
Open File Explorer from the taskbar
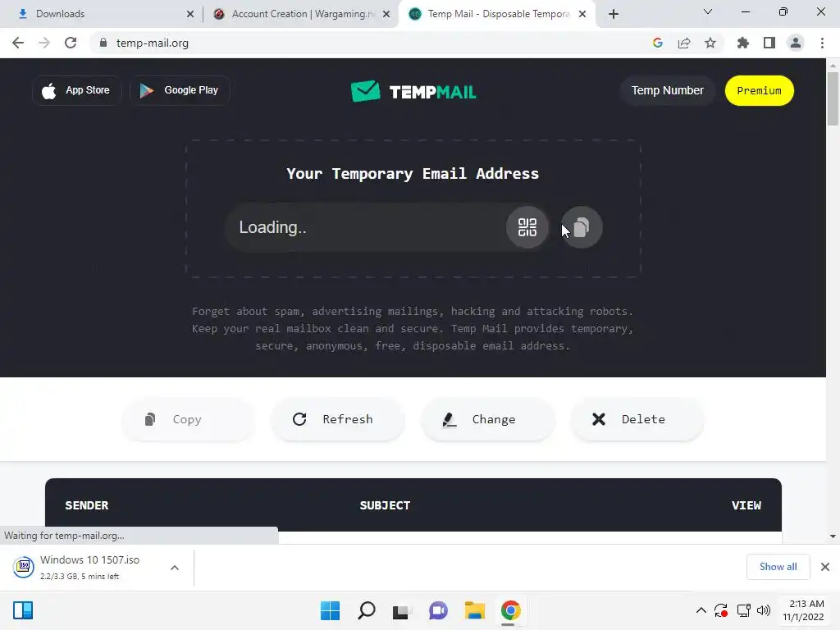[475, 610]
